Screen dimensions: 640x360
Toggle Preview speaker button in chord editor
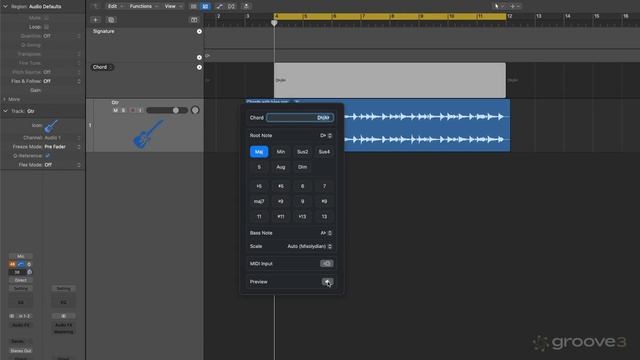point(327,282)
